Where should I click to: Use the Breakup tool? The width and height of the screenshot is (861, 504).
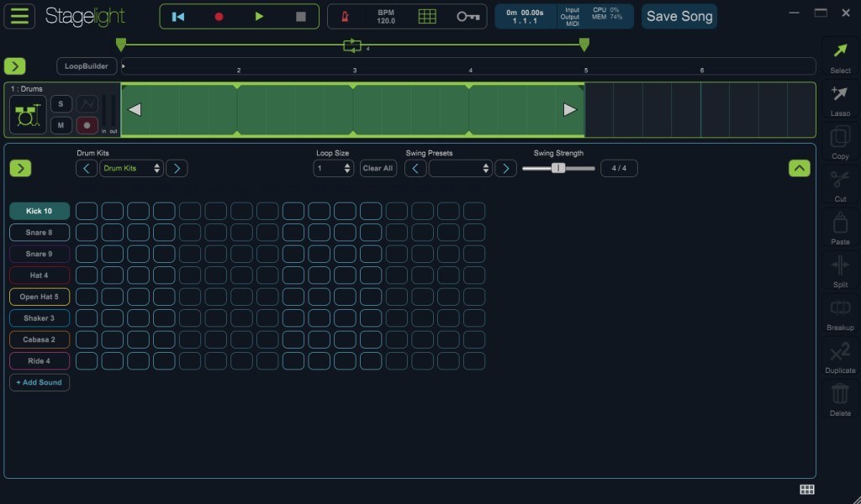[840, 308]
